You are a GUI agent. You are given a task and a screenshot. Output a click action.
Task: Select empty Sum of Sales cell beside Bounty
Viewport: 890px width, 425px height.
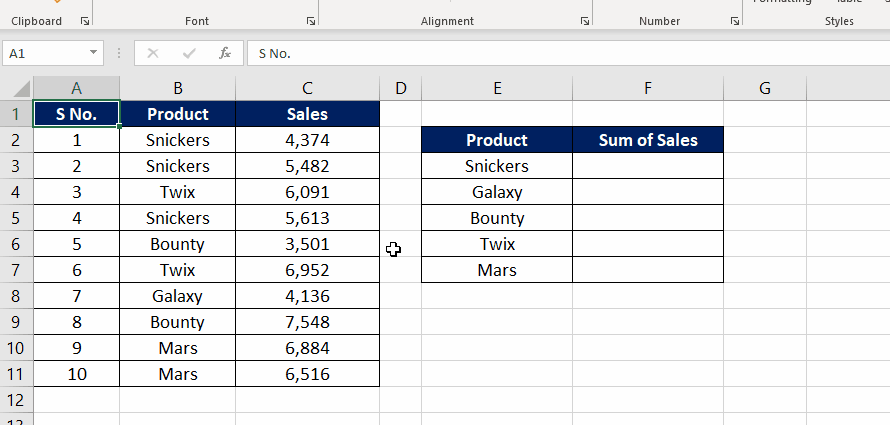pyautogui.click(x=648, y=218)
